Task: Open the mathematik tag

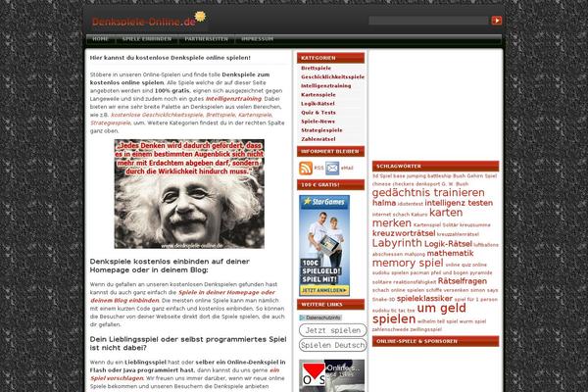Action: 450,253
